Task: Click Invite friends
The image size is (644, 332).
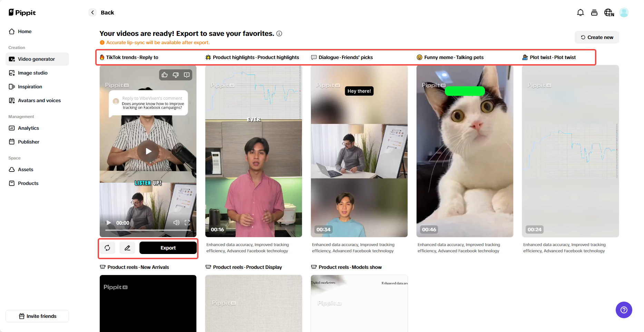Action: tap(37, 316)
